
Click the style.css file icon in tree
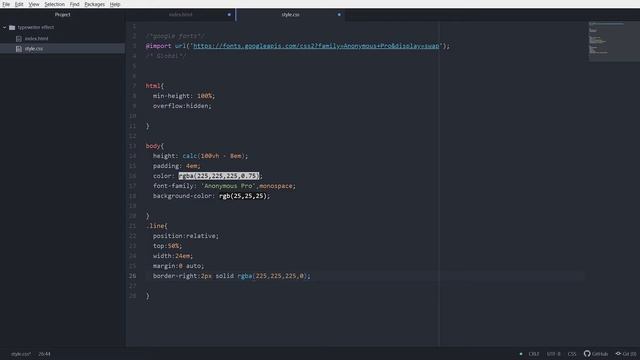click(x=19, y=49)
